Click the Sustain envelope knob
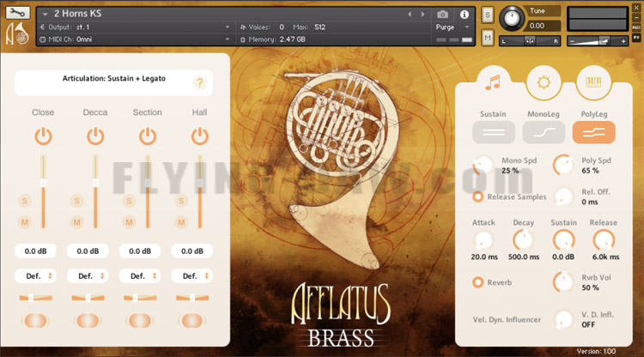 coord(563,240)
